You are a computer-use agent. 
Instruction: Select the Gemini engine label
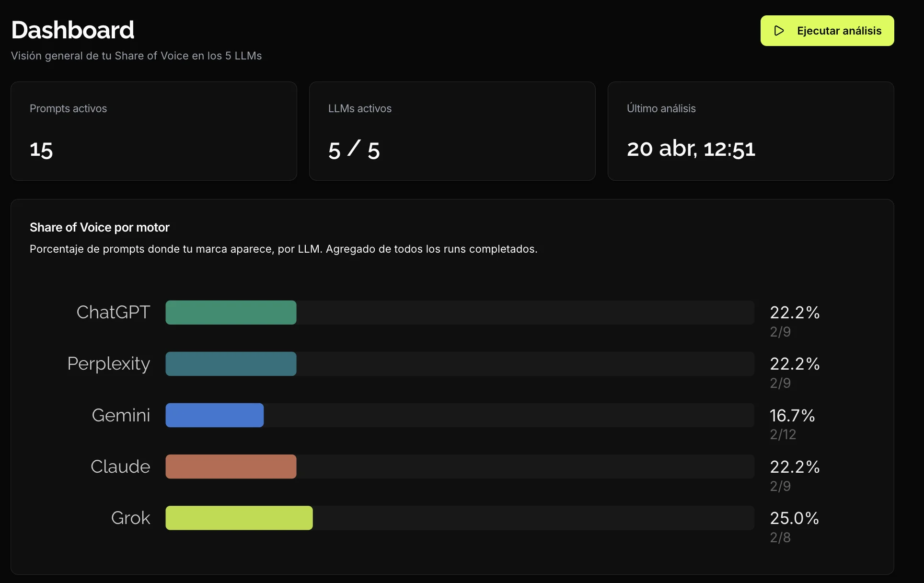pyautogui.click(x=121, y=415)
